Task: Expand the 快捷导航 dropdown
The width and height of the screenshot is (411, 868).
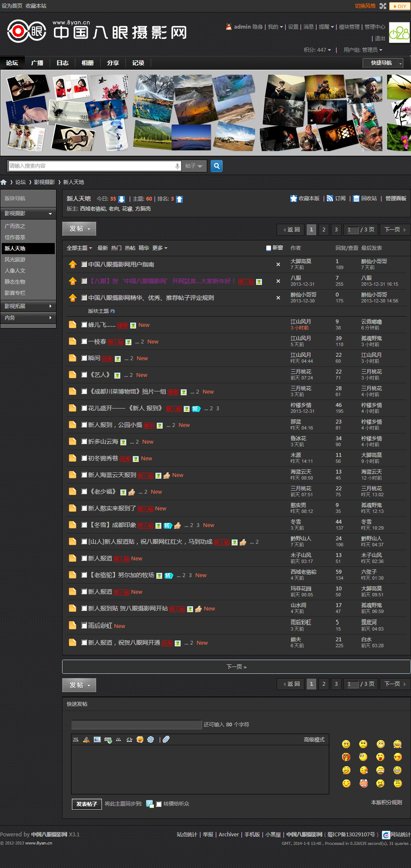Action: [383, 63]
